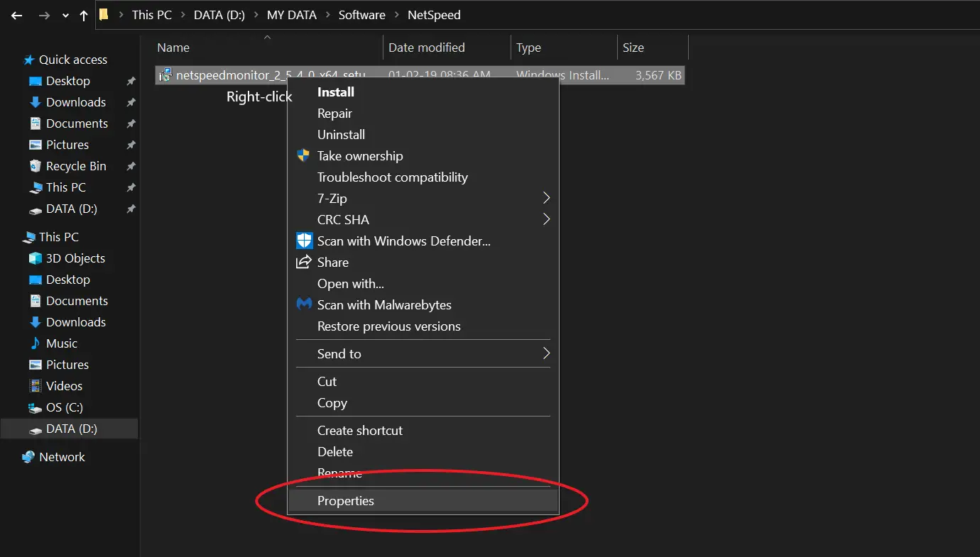Click the folder icon in address bar
The width and height of the screenshot is (980, 557).
point(104,14)
